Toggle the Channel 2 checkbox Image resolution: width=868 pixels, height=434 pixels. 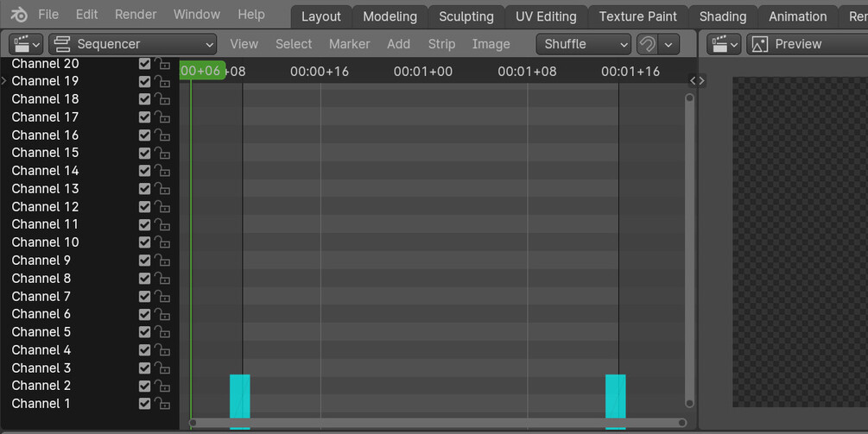click(x=144, y=386)
